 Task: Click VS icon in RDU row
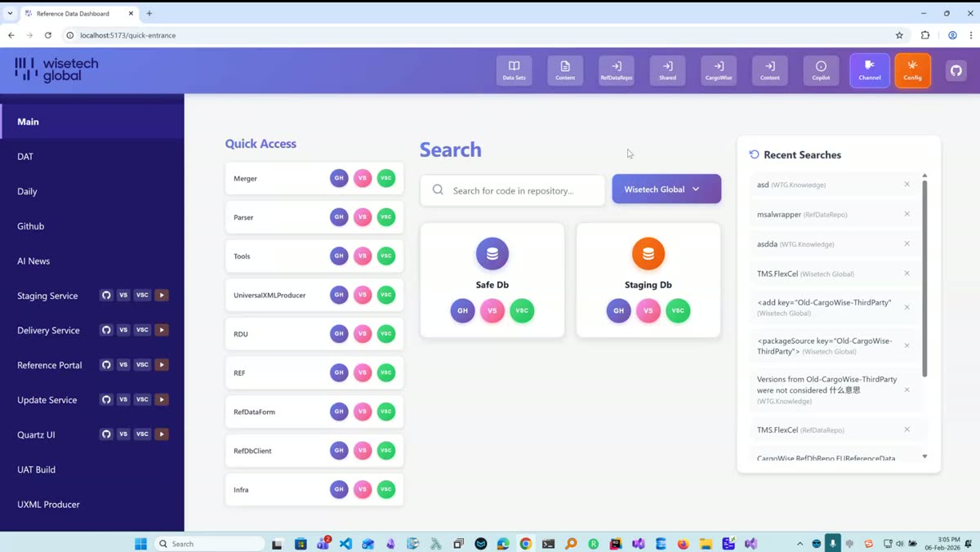click(x=363, y=333)
